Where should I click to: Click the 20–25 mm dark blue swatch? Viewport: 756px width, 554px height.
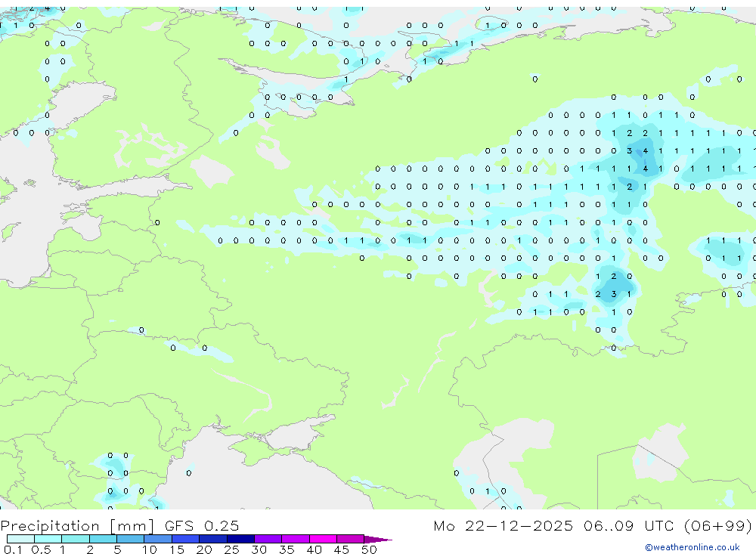(213, 539)
